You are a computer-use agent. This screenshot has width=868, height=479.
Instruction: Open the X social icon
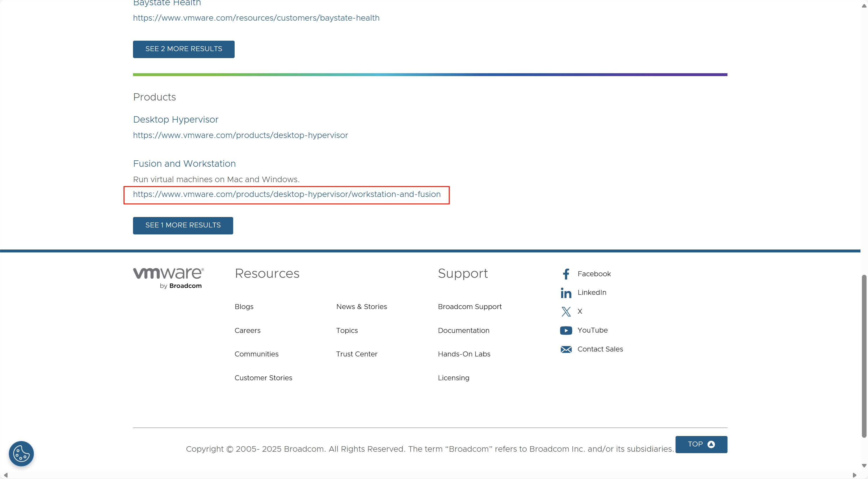tap(566, 311)
